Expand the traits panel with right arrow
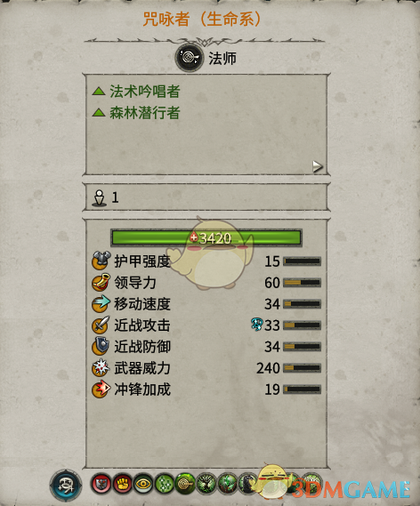This screenshot has height=506, width=420. tap(318, 166)
